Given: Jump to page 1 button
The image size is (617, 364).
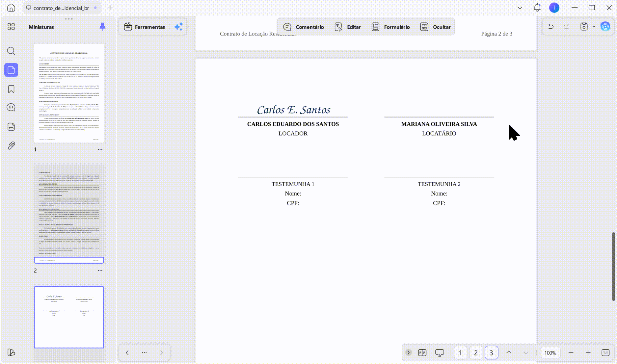Looking at the screenshot, I should click(460, 352).
